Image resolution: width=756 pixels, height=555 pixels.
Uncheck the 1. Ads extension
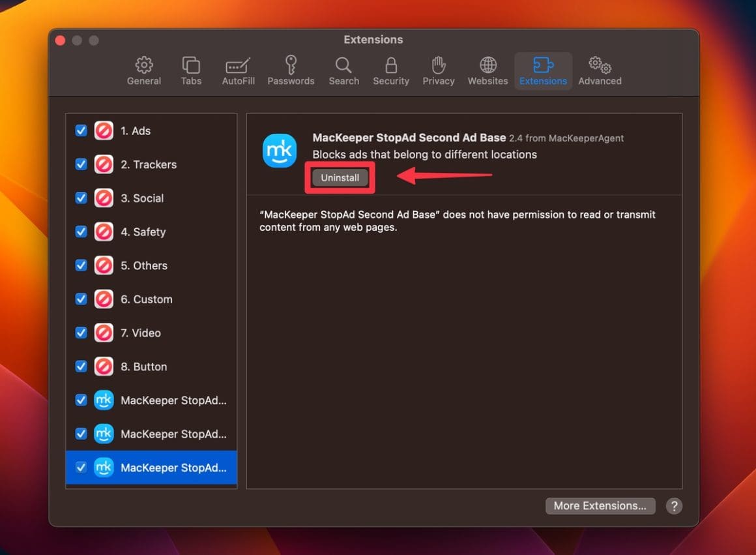point(81,130)
